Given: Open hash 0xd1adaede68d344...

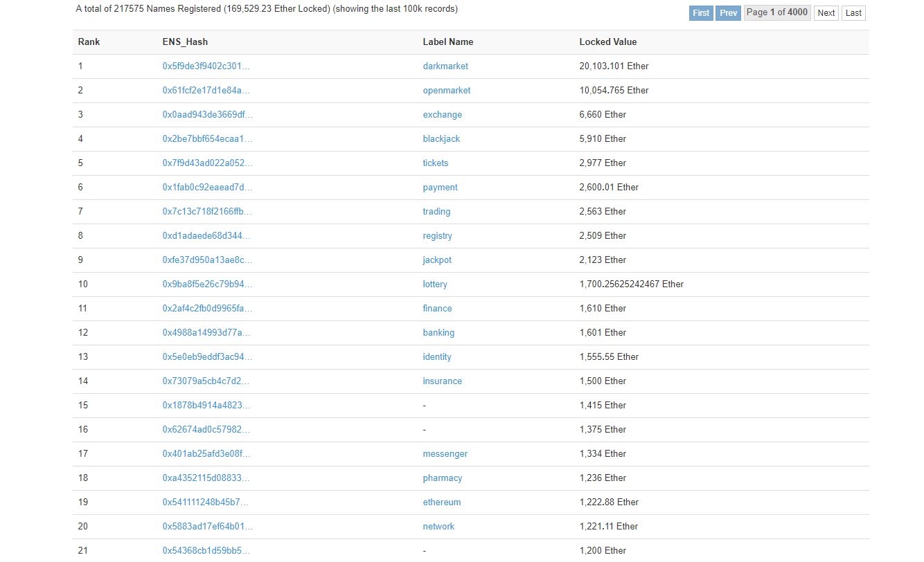Looking at the screenshot, I should click(206, 236).
